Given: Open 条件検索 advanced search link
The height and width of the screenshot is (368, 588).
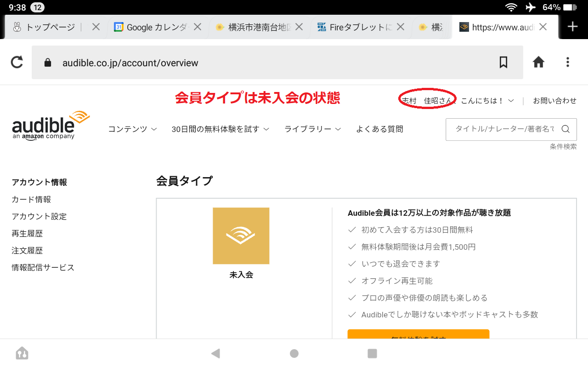Looking at the screenshot, I should point(563,147).
